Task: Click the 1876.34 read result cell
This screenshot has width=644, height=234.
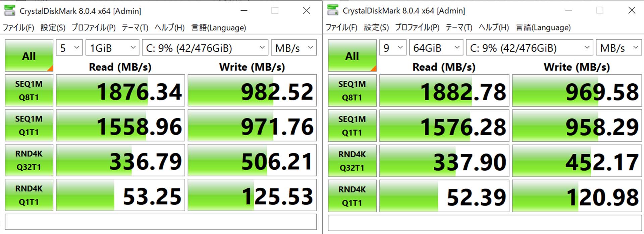Action: click(x=120, y=91)
